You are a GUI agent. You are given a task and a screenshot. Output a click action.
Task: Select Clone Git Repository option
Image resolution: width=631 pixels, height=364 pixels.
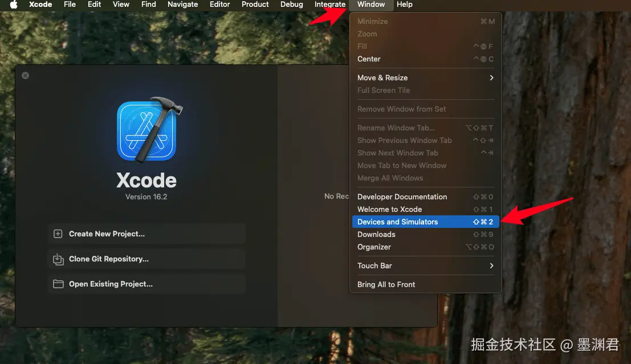click(146, 259)
